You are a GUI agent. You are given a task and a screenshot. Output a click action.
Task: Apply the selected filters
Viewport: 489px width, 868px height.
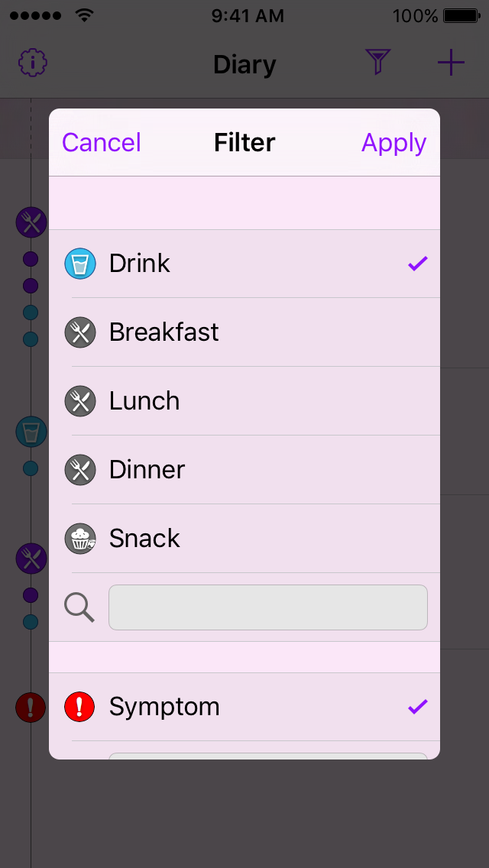click(393, 143)
